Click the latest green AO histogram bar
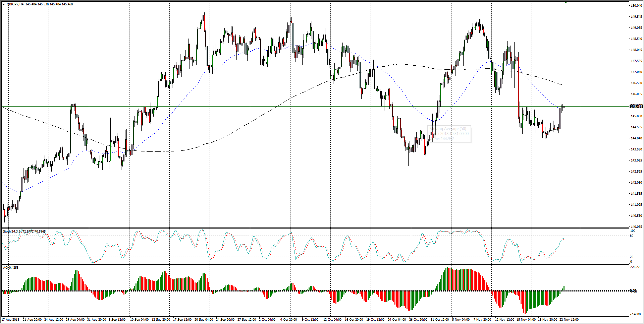This screenshot has height=324, width=644. pos(564,288)
